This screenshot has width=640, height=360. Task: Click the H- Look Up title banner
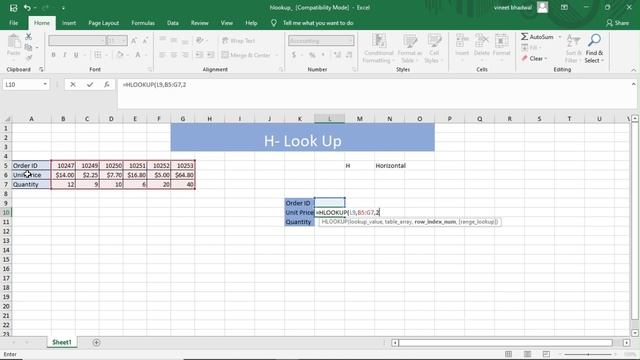coord(302,138)
